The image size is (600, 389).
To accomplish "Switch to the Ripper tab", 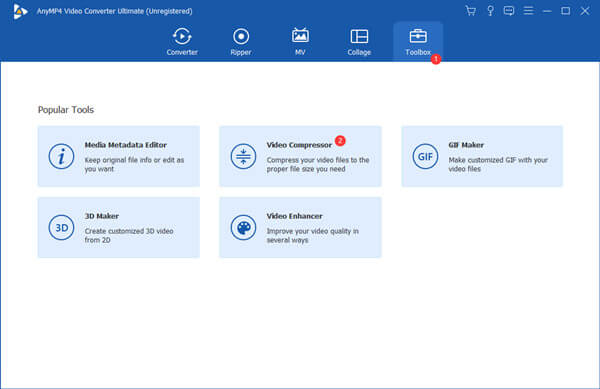I will coord(241,42).
